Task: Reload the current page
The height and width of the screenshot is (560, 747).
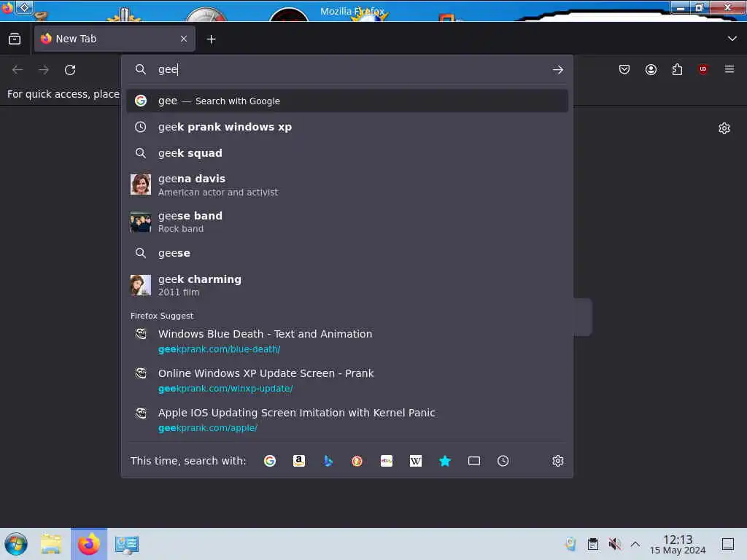Action: [x=70, y=70]
